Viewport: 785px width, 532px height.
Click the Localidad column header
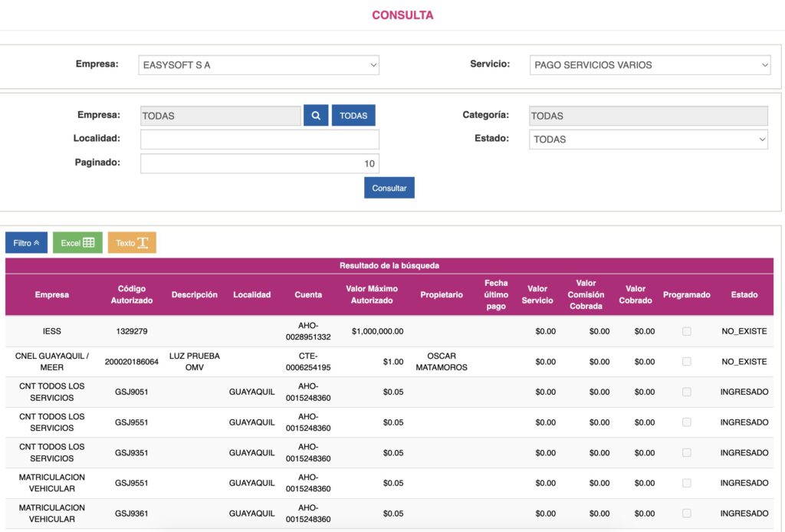251,295
